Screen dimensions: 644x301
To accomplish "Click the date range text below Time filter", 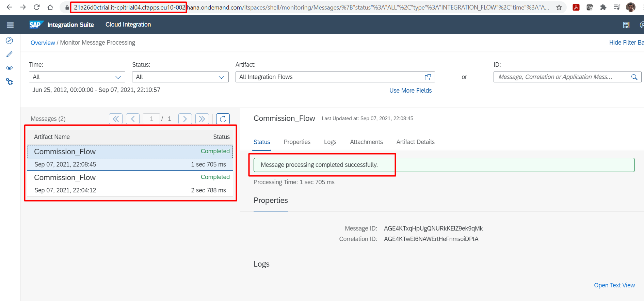I will 96,90.
